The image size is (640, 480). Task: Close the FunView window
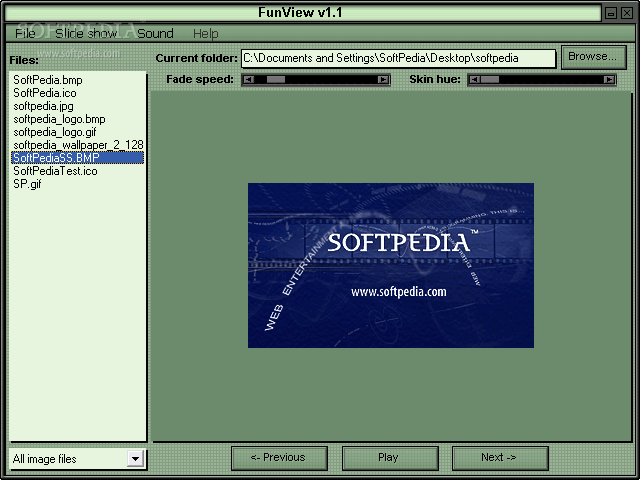click(x=627, y=13)
